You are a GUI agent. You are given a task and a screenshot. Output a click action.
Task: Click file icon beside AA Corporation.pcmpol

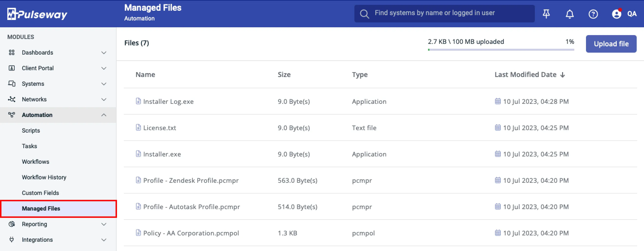click(x=138, y=232)
